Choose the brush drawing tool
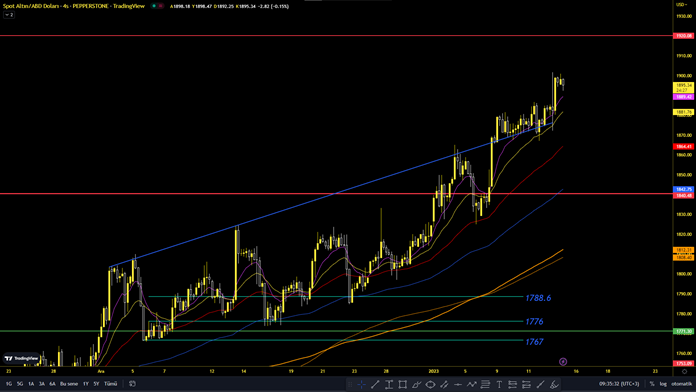The width and height of the screenshot is (696, 392). [x=416, y=384]
